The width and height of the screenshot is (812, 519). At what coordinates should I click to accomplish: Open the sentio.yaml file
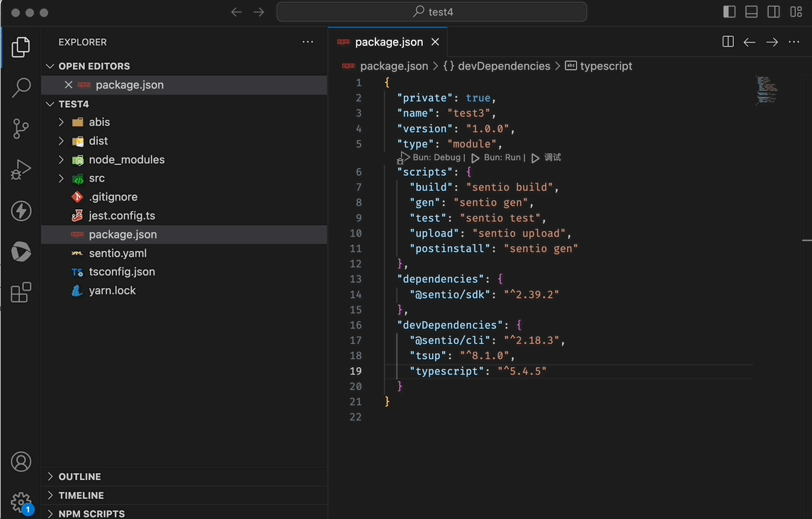pos(184,253)
